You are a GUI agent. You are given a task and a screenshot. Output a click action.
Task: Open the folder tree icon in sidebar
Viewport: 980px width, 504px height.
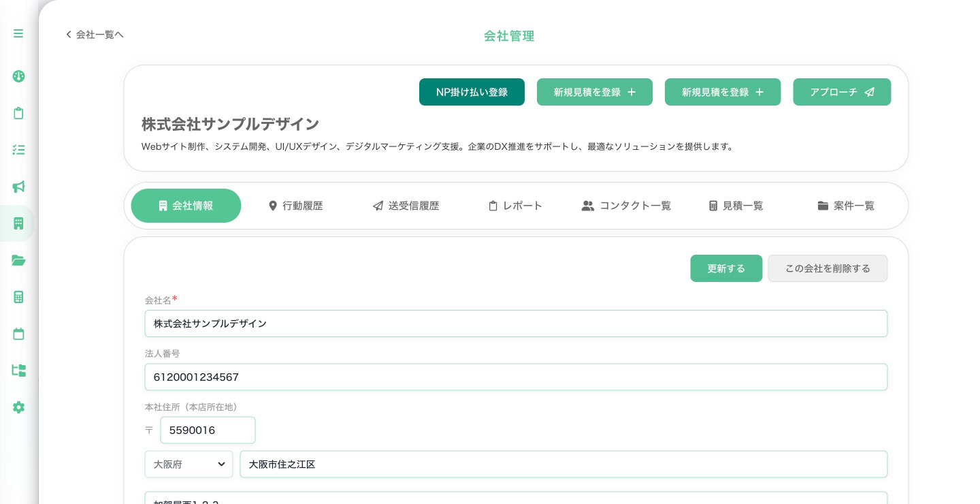18,371
